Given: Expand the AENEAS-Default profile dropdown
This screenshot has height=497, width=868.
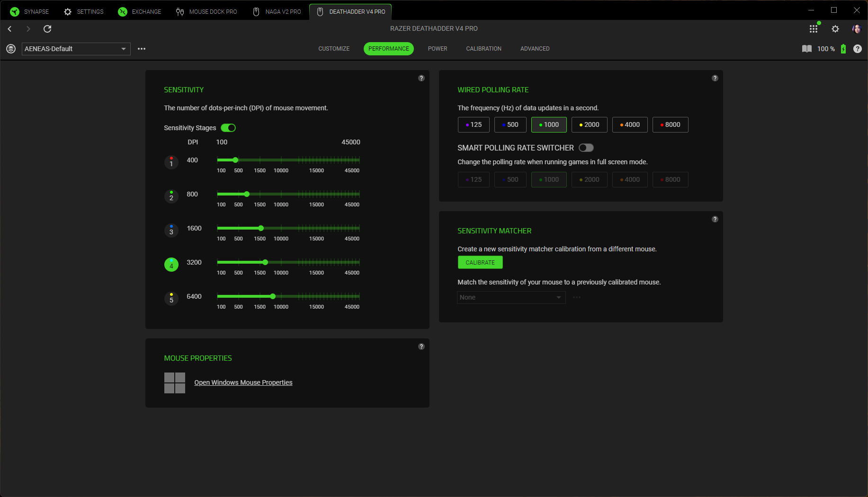Looking at the screenshot, I should tap(76, 49).
